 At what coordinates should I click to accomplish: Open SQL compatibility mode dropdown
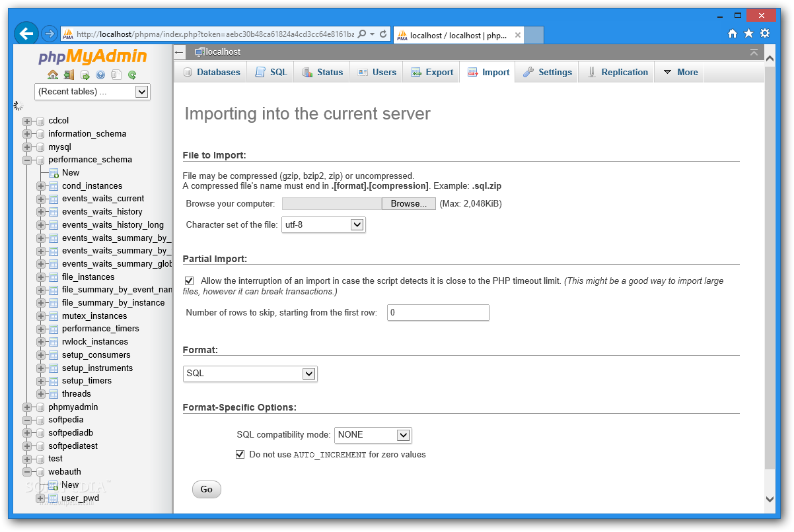[x=373, y=435]
